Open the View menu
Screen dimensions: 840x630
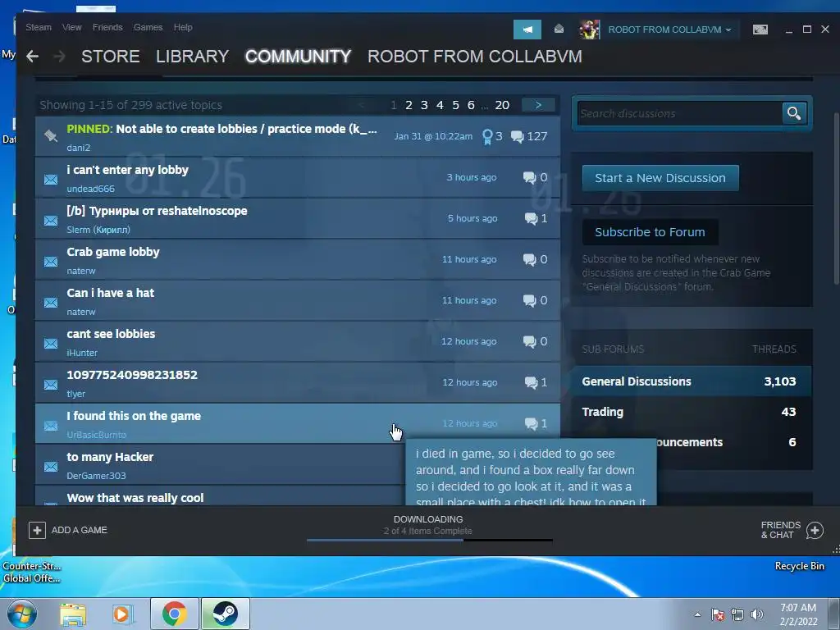pyautogui.click(x=72, y=27)
